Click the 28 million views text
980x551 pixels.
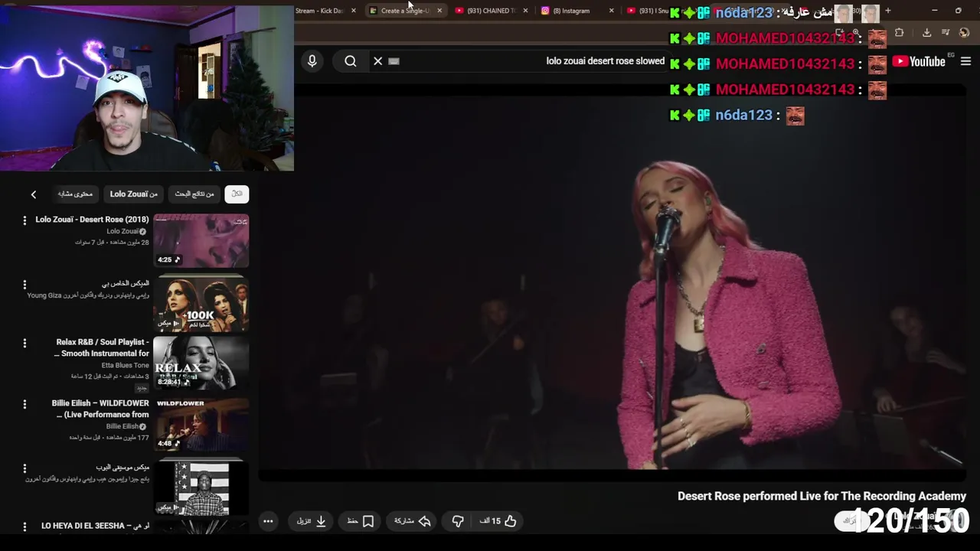coord(130,243)
